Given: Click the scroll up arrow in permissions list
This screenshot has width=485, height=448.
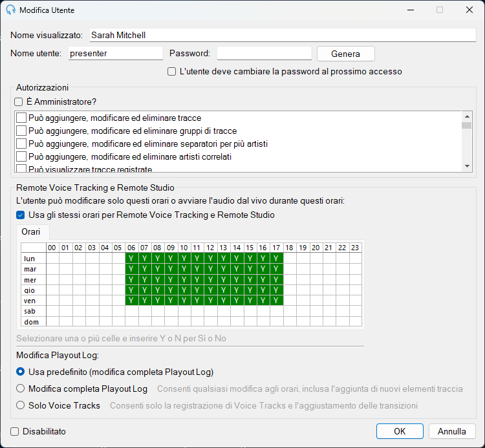Looking at the screenshot, I should 467,116.
